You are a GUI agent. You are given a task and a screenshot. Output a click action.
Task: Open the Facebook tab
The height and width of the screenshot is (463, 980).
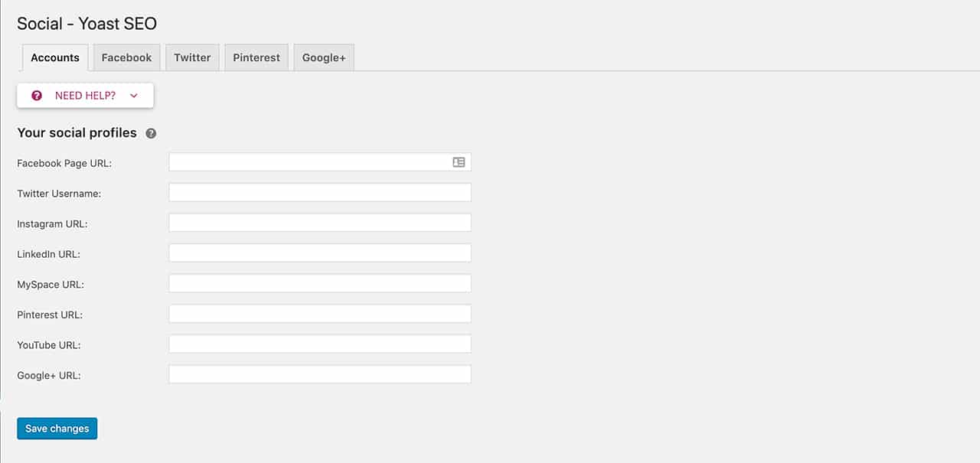tap(127, 57)
